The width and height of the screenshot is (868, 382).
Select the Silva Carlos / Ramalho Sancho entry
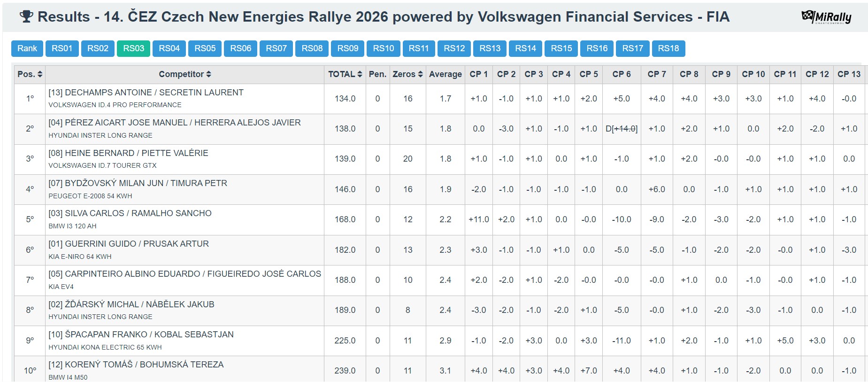130,213
